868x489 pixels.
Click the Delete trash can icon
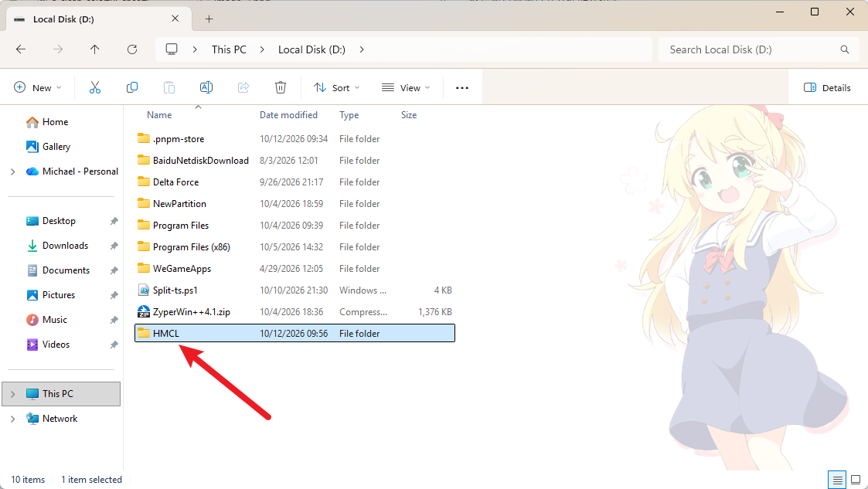tap(280, 87)
